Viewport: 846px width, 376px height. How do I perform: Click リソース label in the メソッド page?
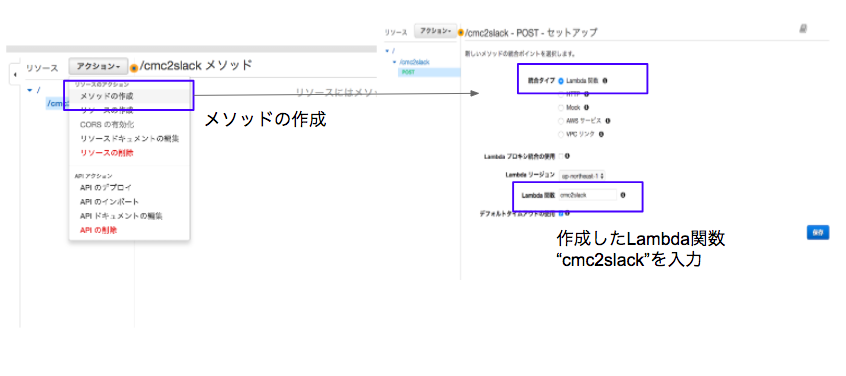(x=42, y=69)
